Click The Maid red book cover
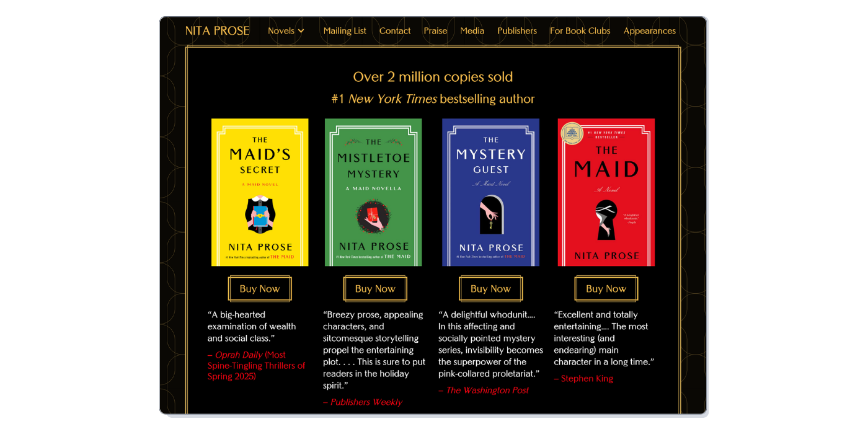The image size is (868, 434). tap(606, 192)
